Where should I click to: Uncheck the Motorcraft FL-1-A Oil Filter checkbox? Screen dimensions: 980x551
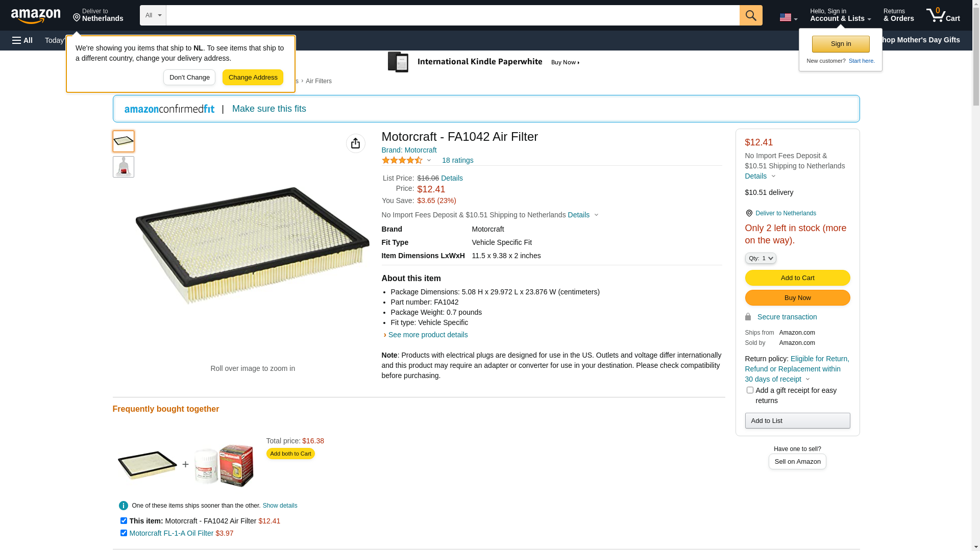[x=124, y=533]
